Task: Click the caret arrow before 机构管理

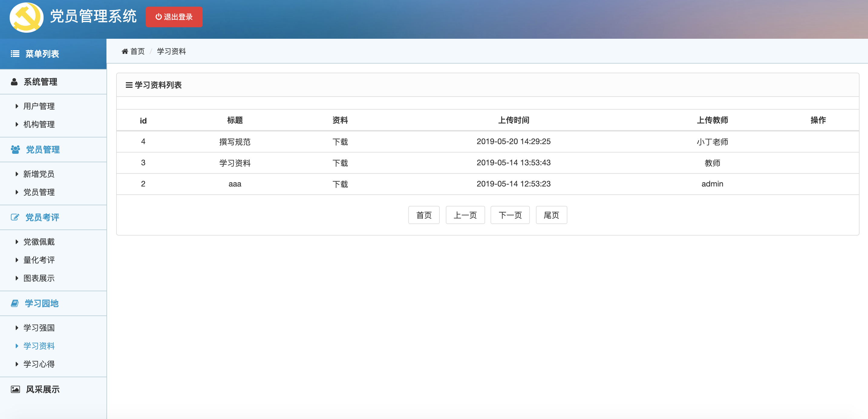Action: 17,124
